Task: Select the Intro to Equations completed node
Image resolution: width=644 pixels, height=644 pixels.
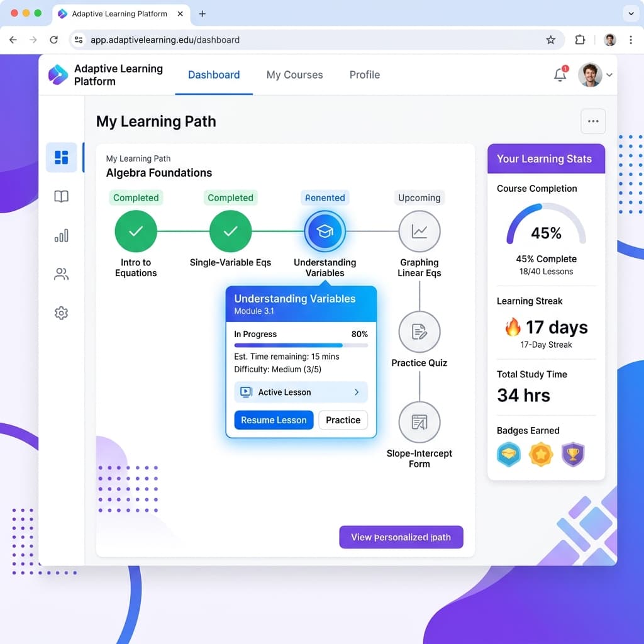Action: 136,231
